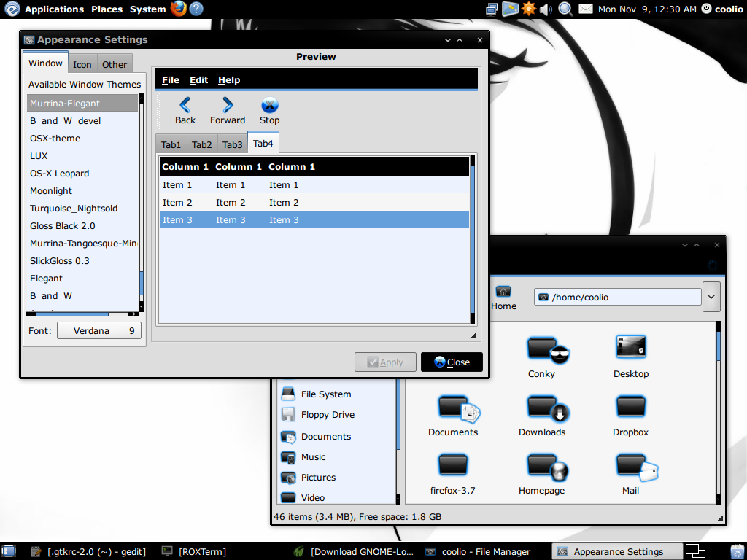Select Tab4 in the Preview
Viewport: 747px width, 560px height.
[263, 143]
